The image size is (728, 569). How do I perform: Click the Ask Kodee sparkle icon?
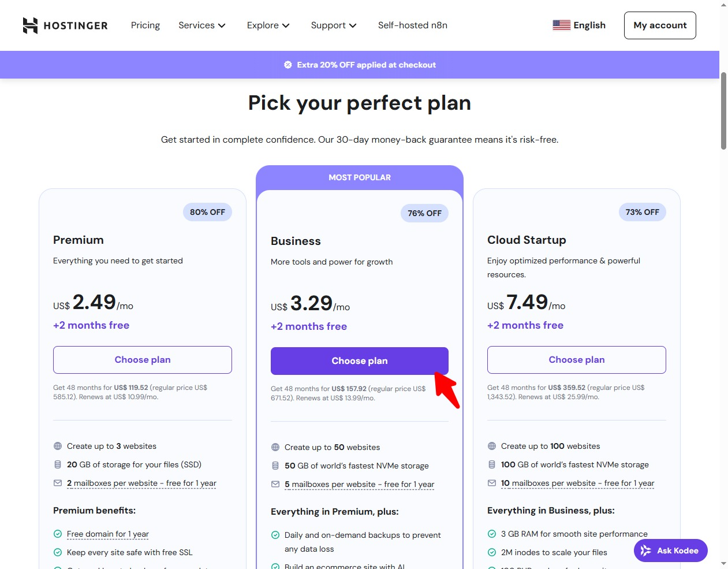click(646, 551)
